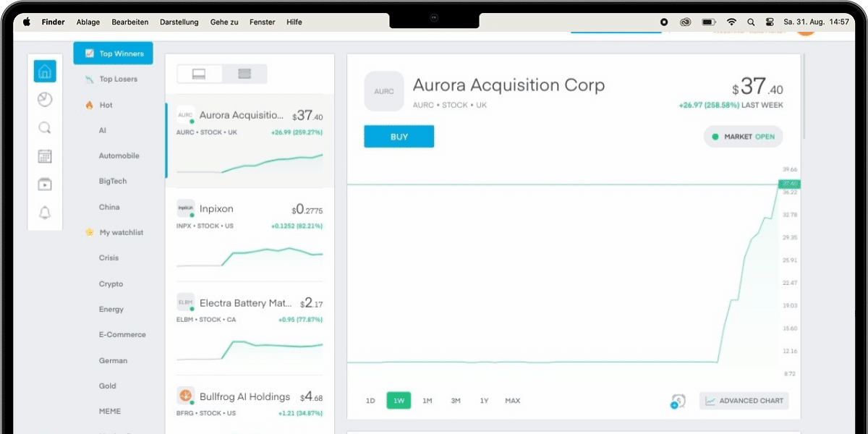Open the Top Winners category
The image size is (868, 434).
click(x=113, y=54)
